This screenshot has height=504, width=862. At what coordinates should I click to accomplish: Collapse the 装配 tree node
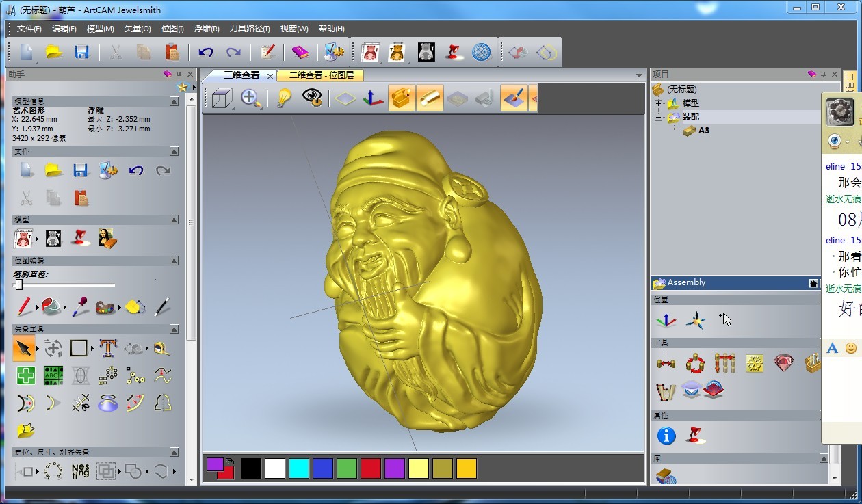[658, 117]
